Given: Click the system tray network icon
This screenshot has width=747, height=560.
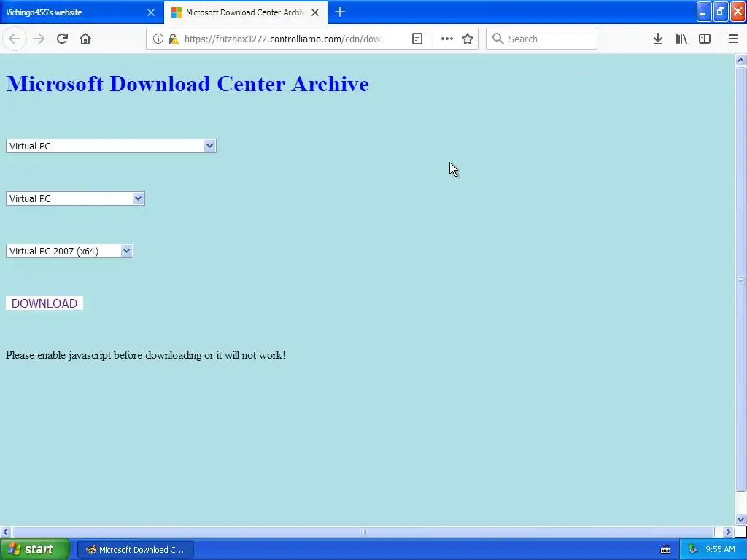Looking at the screenshot, I should coord(692,549).
